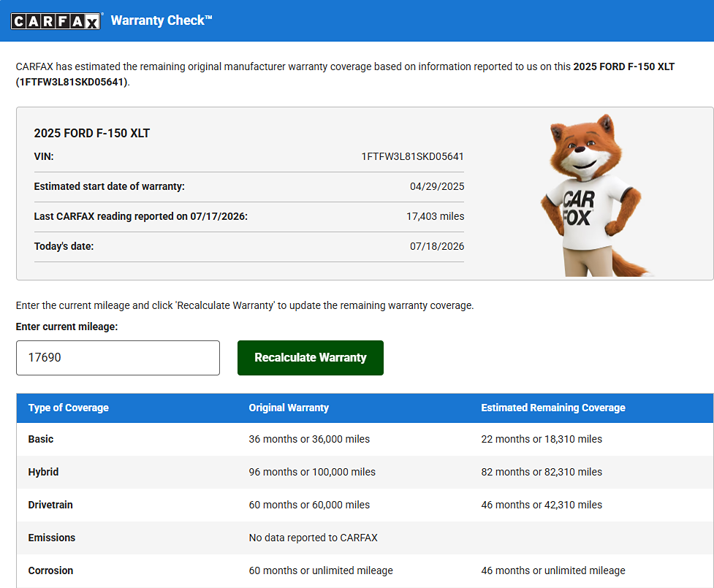Select the Emissions coverage row
Image resolution: width=714 pixels, height=588 pixels.
click(x=365, y=538)
